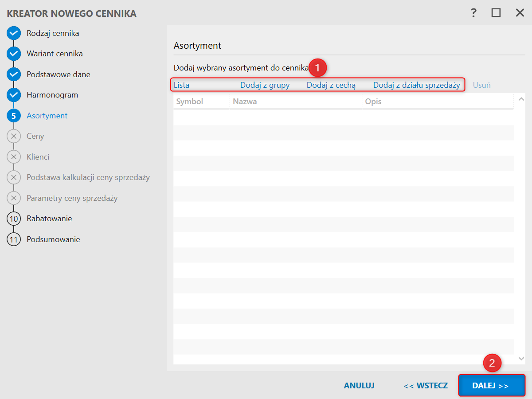Go to the Wariant cennika step

(55, 54)
